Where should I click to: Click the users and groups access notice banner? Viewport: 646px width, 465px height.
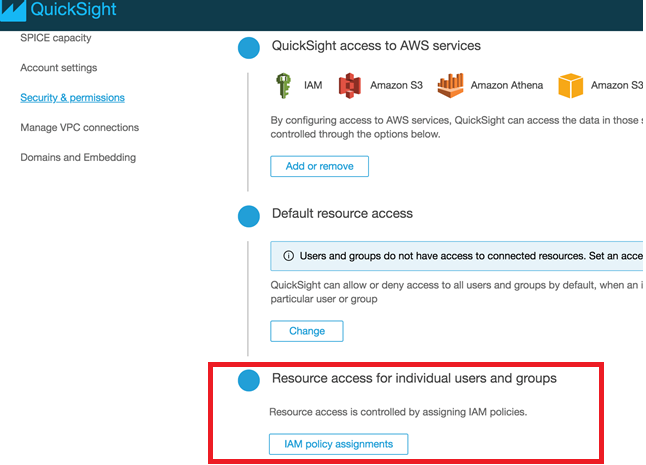tap(460, 256)
